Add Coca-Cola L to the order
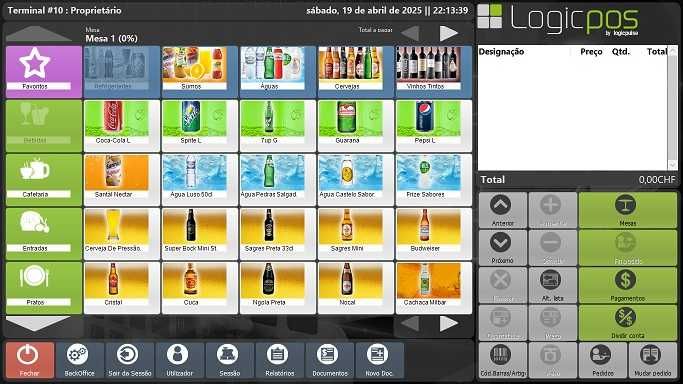The width and height of the screenshot is (683, 384). point(122,125)
